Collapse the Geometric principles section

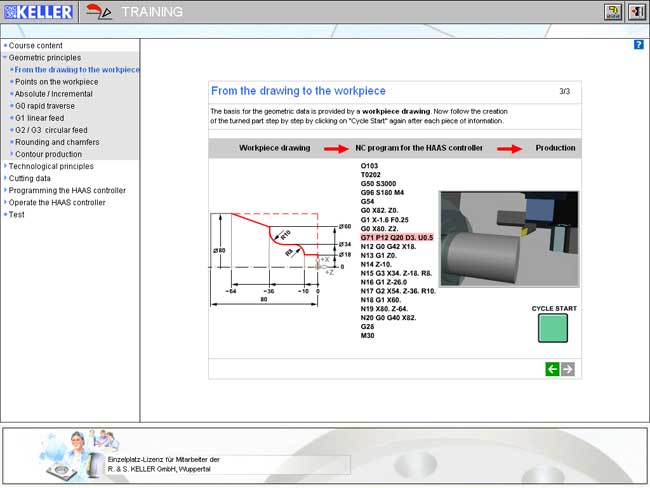coord(45,58)
